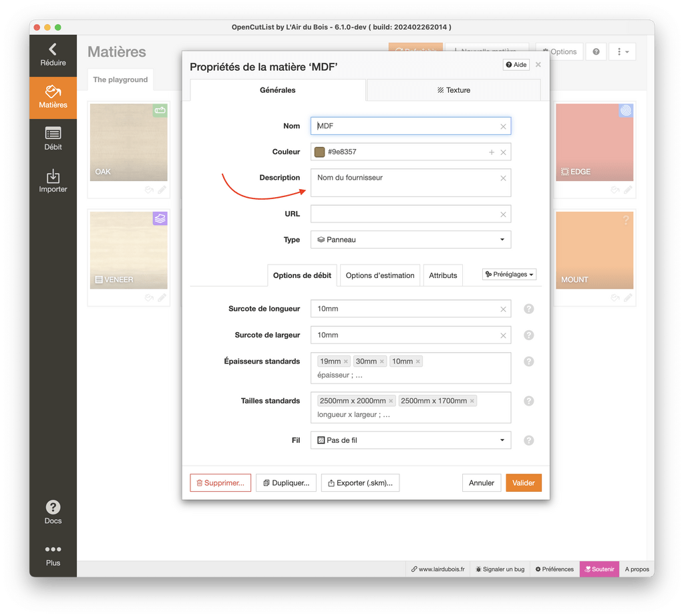Show help for Tailles standards

click(529, 401)
